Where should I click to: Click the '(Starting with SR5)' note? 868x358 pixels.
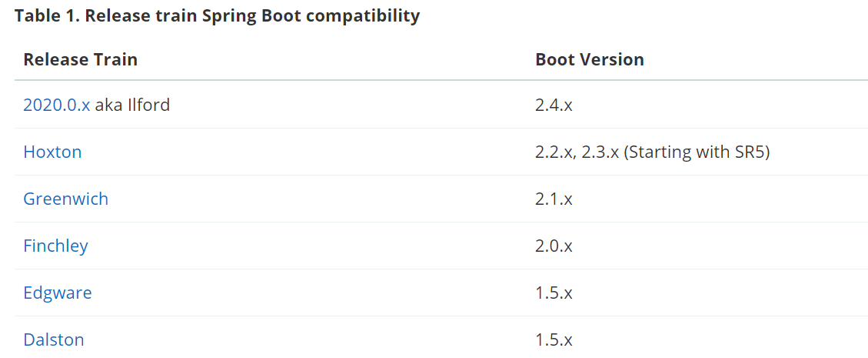[697, 152]
